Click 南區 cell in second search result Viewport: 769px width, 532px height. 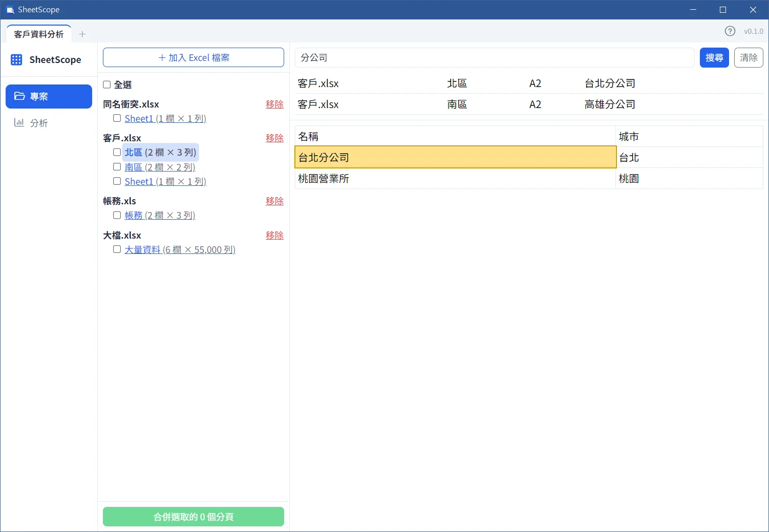pos(457,104)
